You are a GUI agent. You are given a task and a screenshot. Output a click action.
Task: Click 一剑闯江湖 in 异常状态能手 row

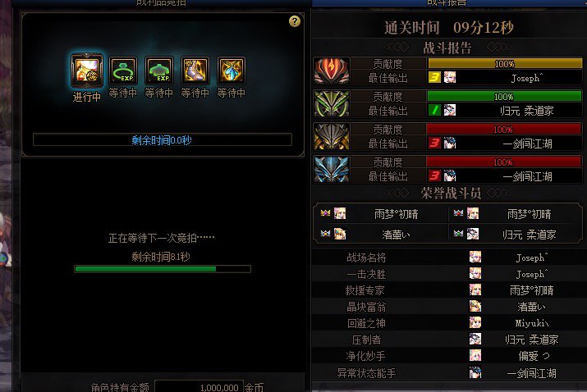point(532,373)
